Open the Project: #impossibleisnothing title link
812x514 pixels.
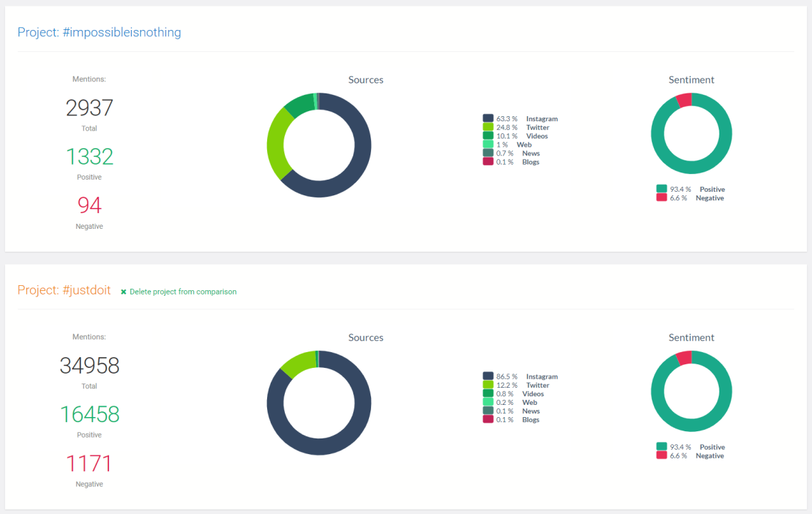tap(100, 32)
